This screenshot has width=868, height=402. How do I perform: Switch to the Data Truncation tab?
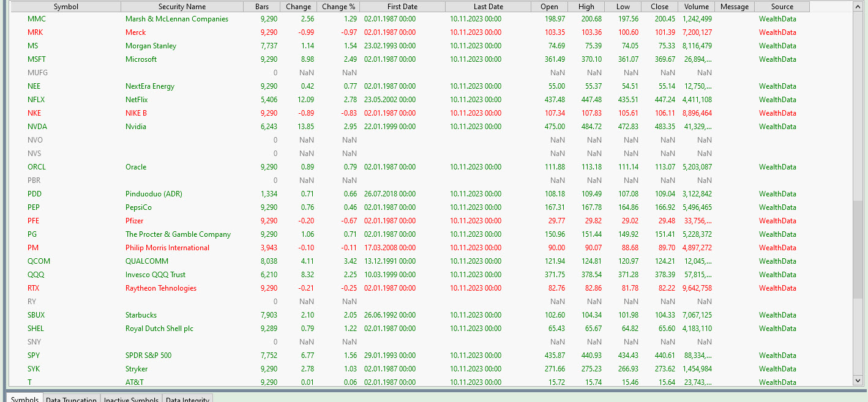click(x=71, y=400)
